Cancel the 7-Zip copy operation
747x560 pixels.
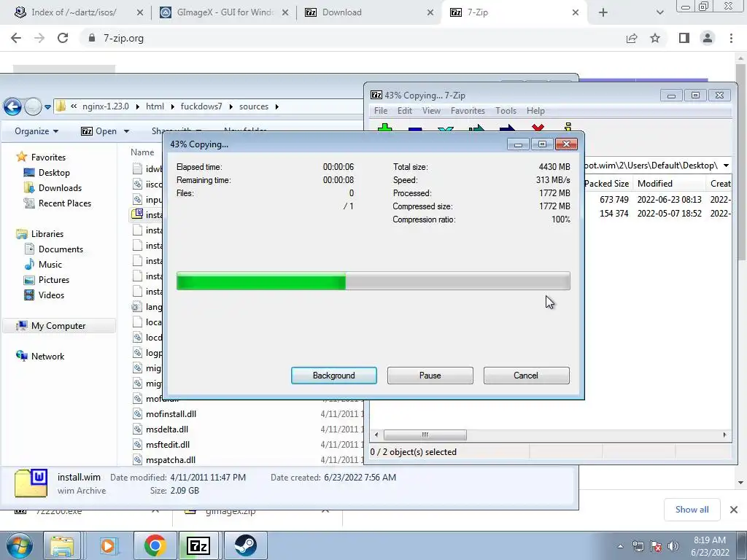(x=526, y=376)
